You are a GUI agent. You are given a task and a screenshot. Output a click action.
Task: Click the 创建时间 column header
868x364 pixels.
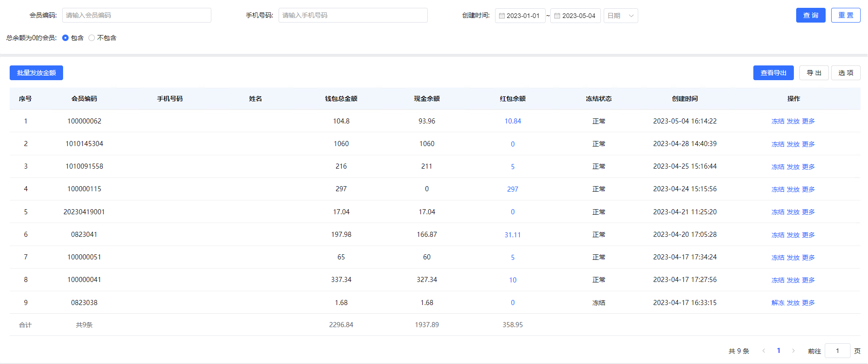coord(685,99)
